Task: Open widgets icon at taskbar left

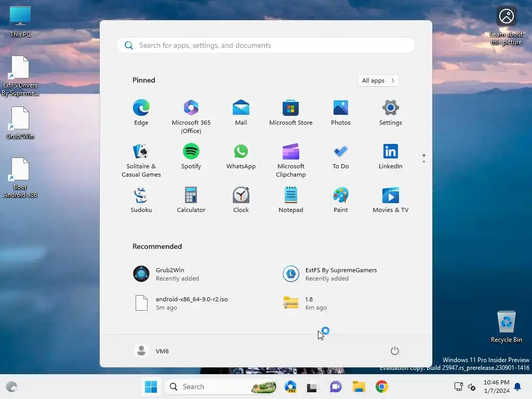Action: (11, 387)
